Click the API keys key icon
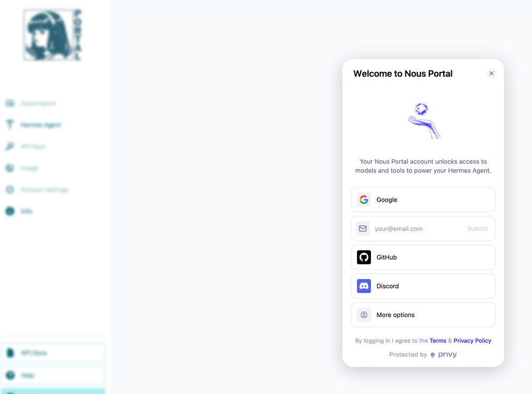 coord(10,146)
